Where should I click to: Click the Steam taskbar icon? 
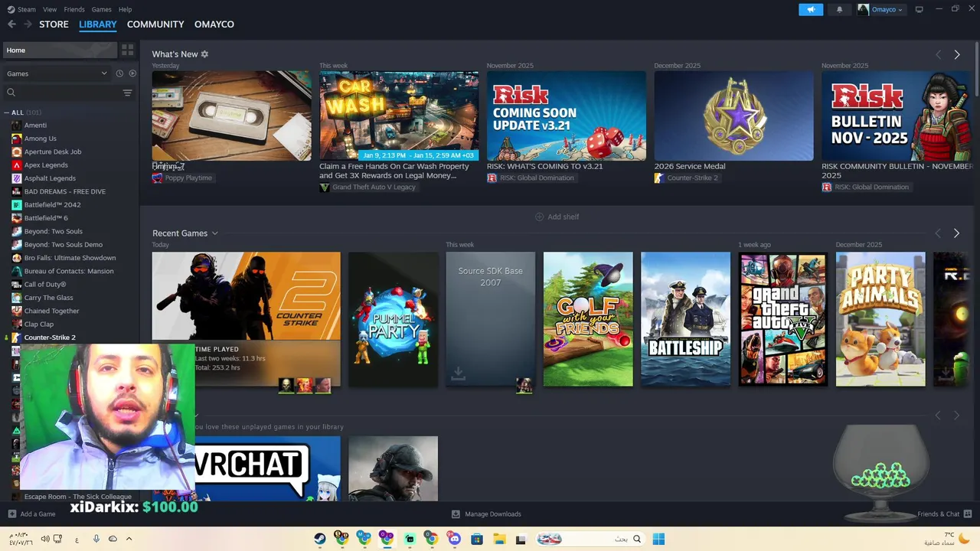pos(320,539)
